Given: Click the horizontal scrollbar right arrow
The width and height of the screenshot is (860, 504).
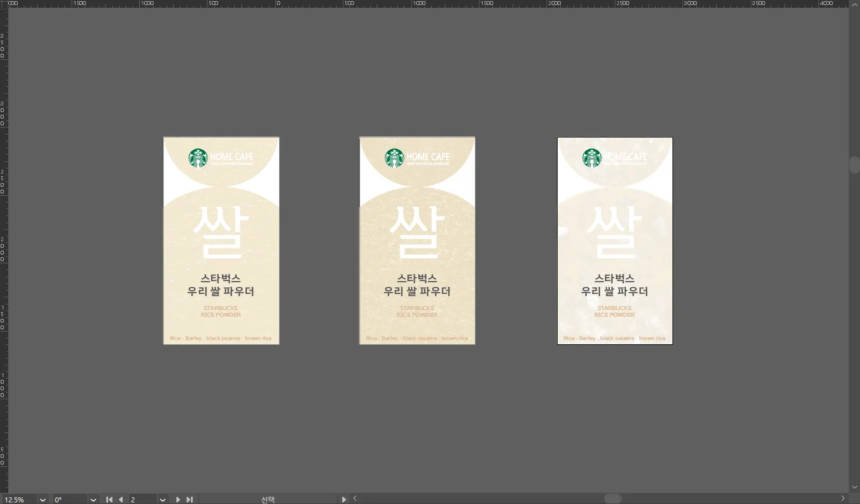Looking at the screenshot, I should [x=843, y=498].
